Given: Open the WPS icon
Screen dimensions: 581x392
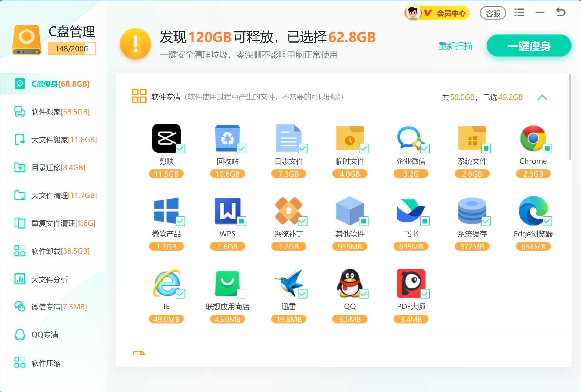Looking at the screenshot, I should [227, 211].
